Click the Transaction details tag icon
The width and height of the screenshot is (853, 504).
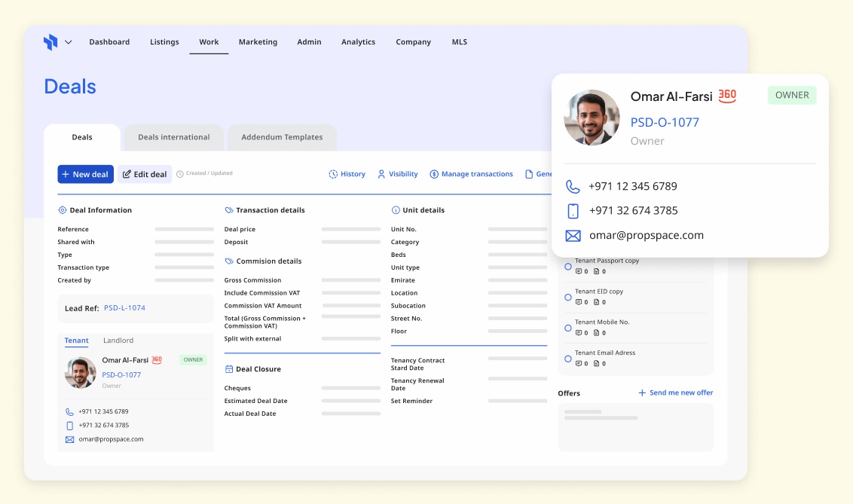coord(229,210)
